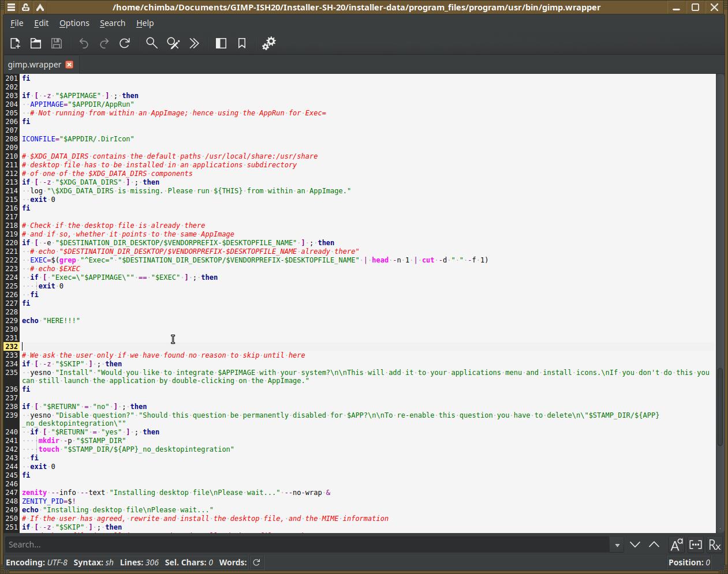Toggle the side-pane view
The height and width of the screenshot is (574, 728).
pos(221,43)
